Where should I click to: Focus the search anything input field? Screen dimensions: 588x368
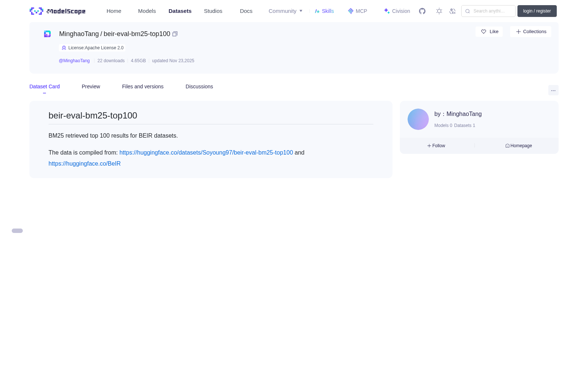click(488, 11)
